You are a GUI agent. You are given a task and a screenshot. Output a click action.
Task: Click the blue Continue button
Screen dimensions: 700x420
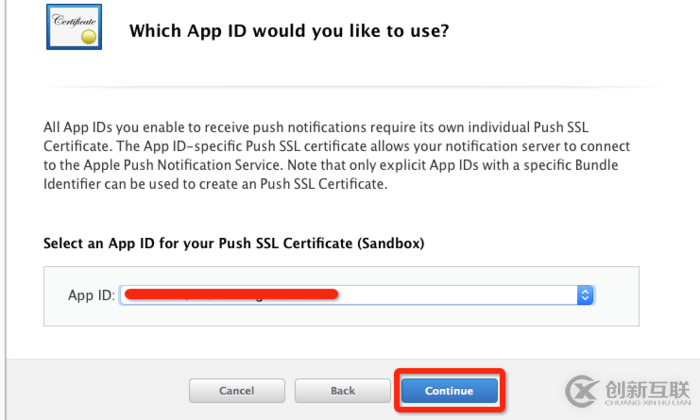pos(449,391)
